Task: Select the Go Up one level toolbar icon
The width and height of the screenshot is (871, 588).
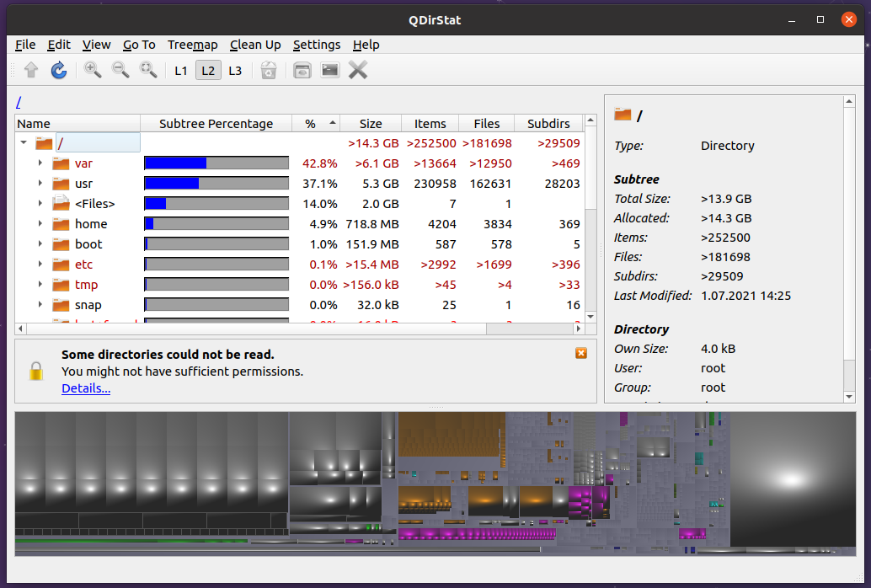Action: point(31,70)
